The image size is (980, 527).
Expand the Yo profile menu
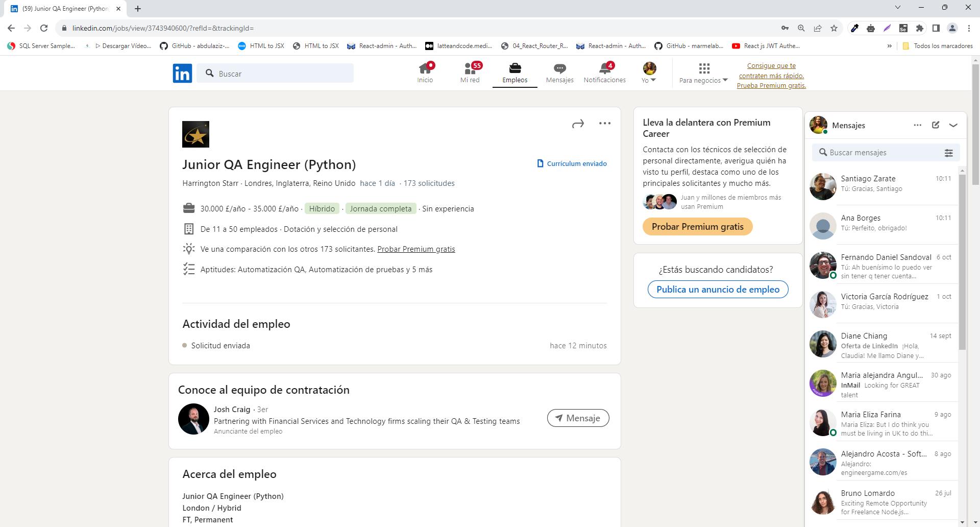[649, 73]
